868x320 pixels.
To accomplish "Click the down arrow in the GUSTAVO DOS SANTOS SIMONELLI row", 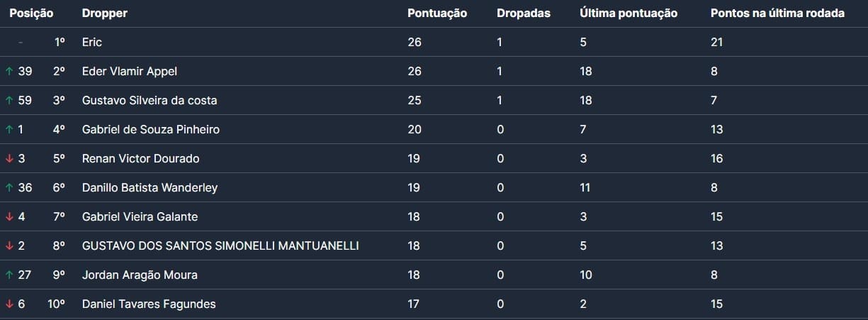I will tap(9, 245).
